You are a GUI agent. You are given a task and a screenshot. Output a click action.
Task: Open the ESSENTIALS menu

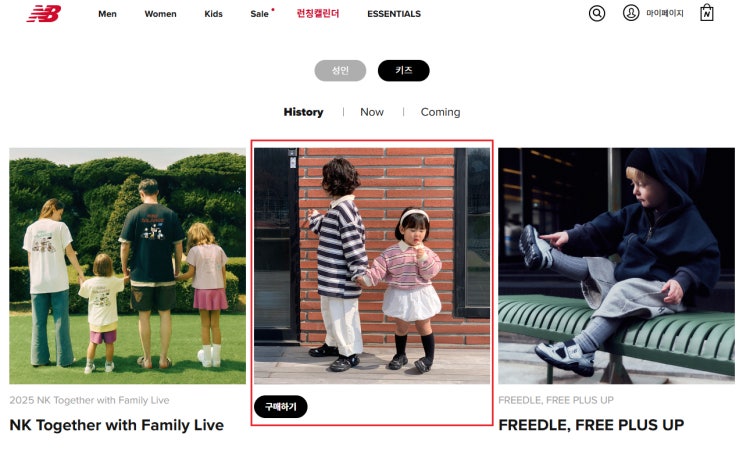394,14
